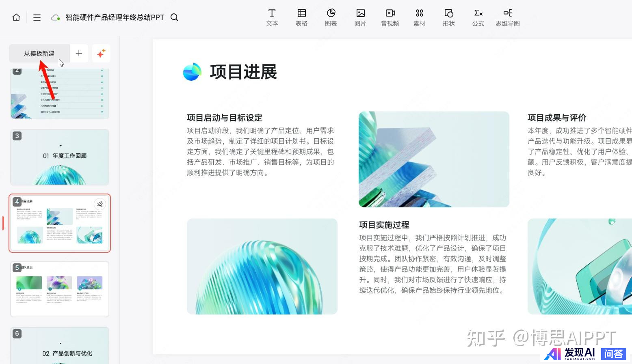Open 音视频 media insert tool
Image resolution: width=632 pixels, height=364 pixels.
390,18
